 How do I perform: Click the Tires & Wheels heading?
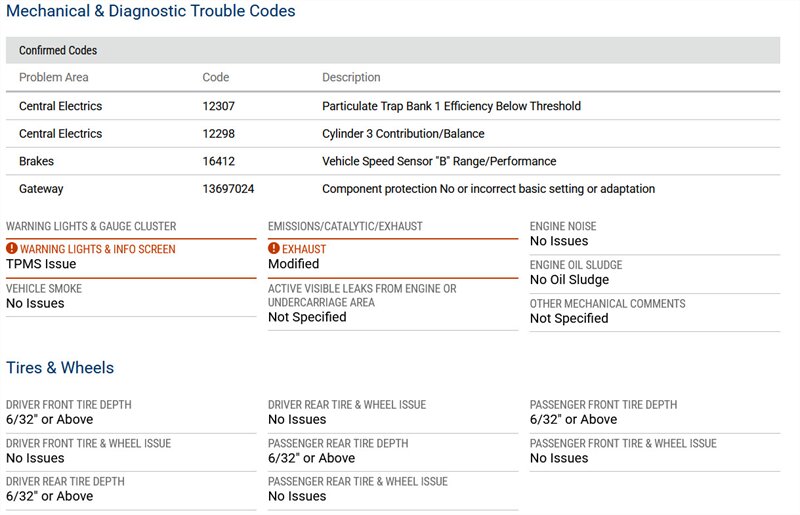click(x=60, y=367)
